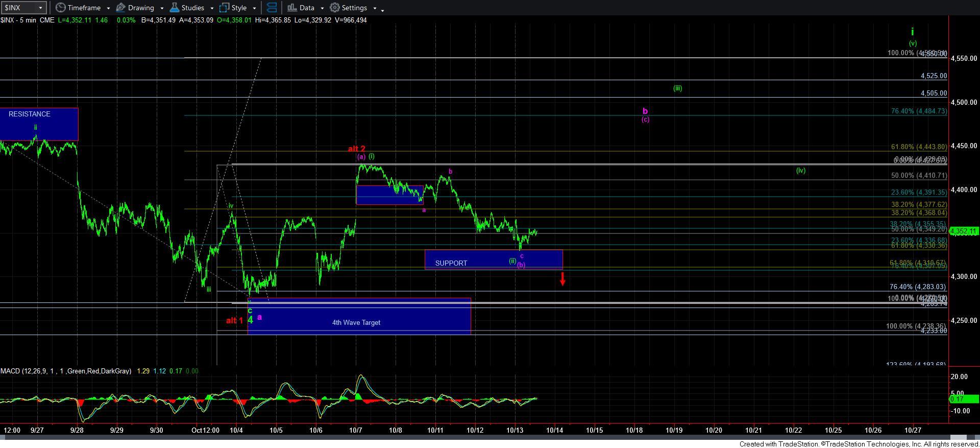Click the blue window-linking icon in toolbar

[272, 8]
